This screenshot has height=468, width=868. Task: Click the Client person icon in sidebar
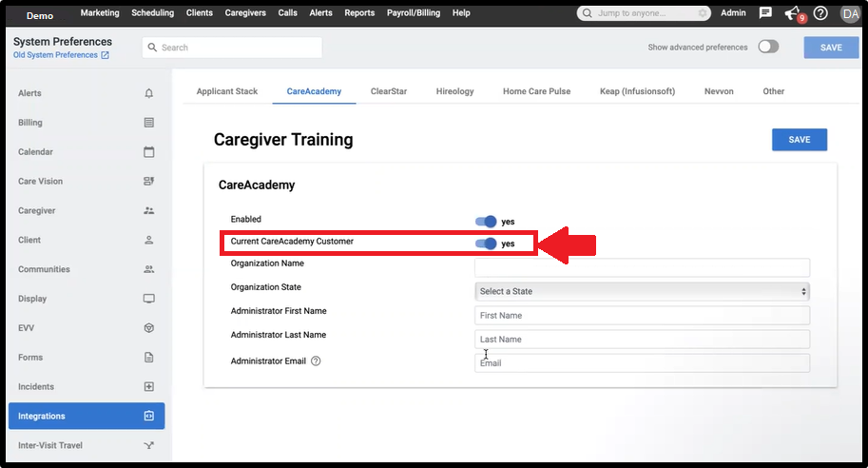point(149,240)
